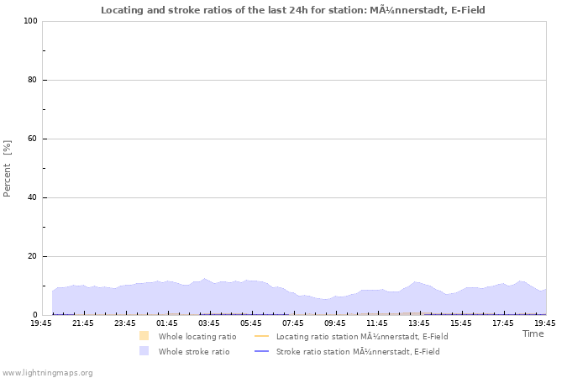Click the 80 percent axis label
Screen dimensions: 588x378
tap(32, 80)
